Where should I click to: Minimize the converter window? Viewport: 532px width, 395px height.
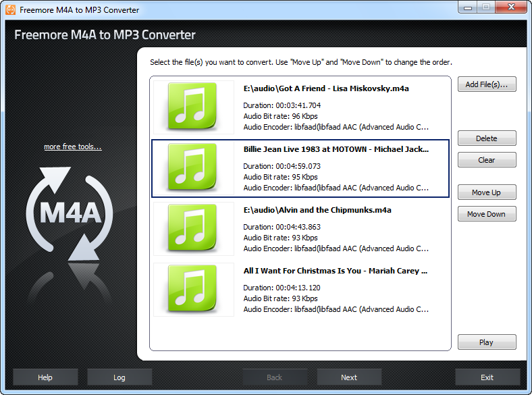(x=468, y=7)
